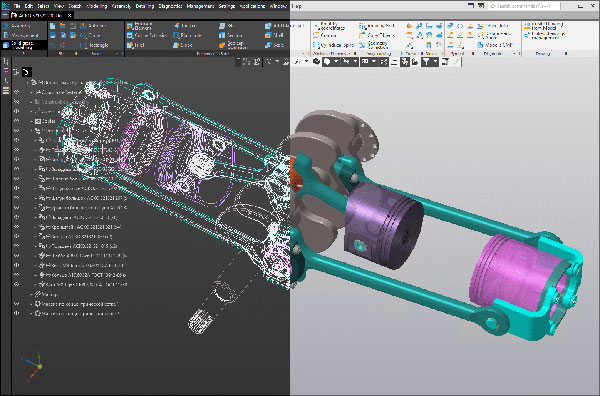Click the filter funnel icon in view toolbar
Viewport: 600px width, 396px height.
(426, 62)
